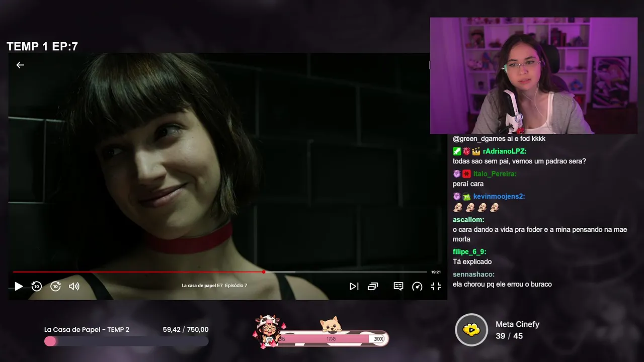Screen dimensions: 644x362
Task: Click the La casa de papel episode title
Action: click(x=214, y=286)
